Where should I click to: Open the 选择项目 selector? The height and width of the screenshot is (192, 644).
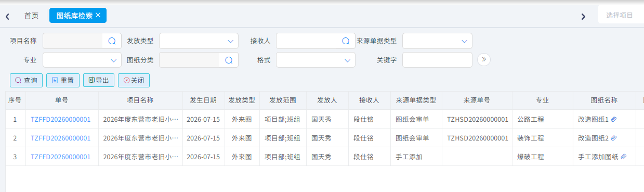point(621,15)
